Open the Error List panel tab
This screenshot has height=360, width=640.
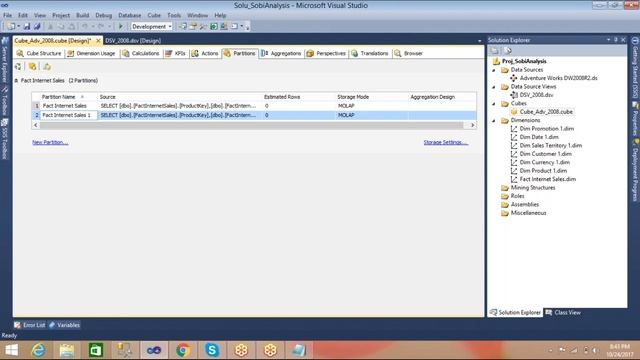pyautogui.click(x=30, y=325)
